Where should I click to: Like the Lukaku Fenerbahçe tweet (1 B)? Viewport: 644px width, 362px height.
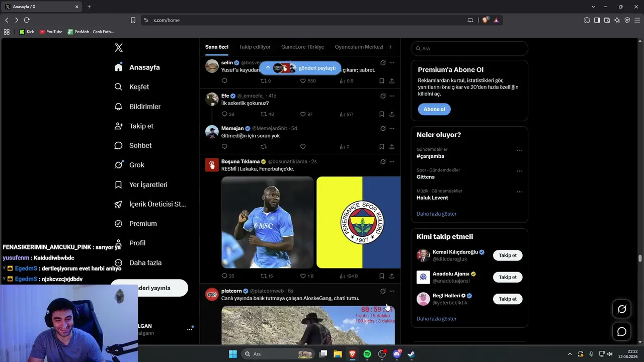point(306,276)
